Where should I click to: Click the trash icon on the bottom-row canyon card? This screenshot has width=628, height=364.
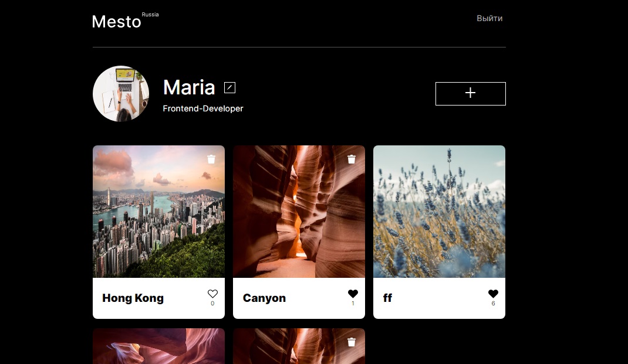(x=351, y=342)
